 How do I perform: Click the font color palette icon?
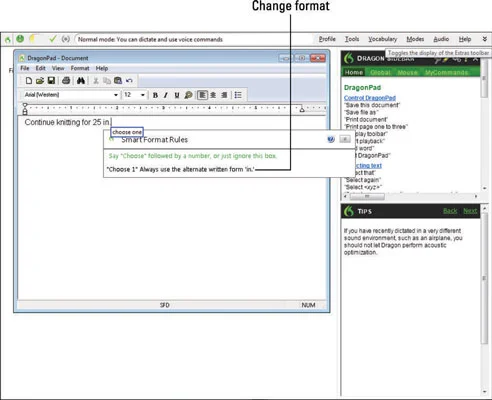pos(188,95)
